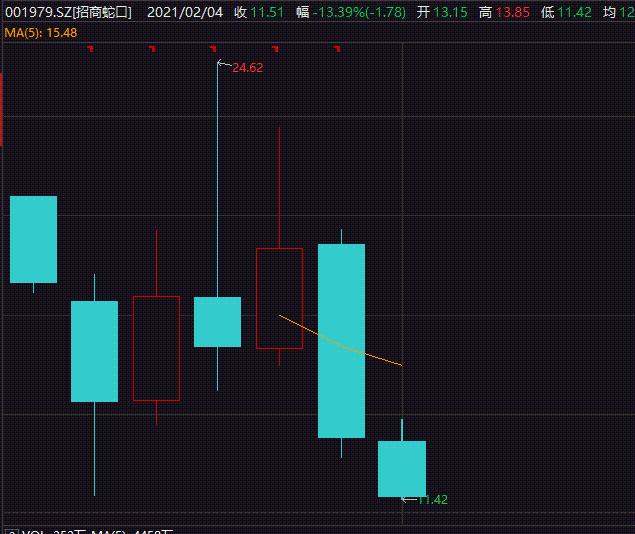The width and height of the screenshot is (635, 534).
Task: Select the leftmost cyan candlestick
Action: pyautogui.click(x=33, y=239)
